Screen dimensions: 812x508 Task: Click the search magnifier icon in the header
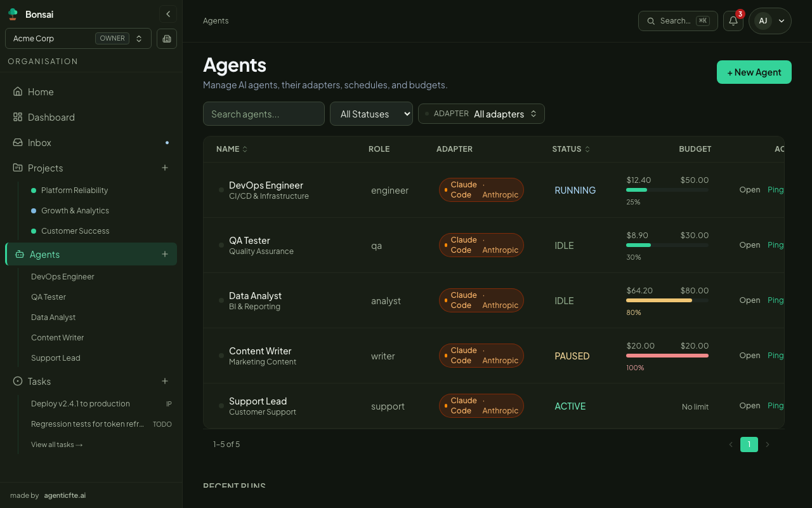coord(651,21)
